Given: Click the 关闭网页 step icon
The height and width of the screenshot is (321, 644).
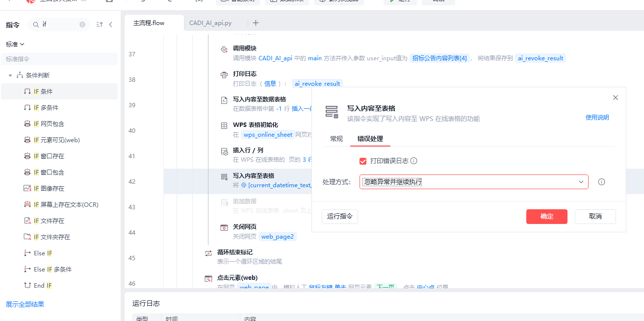Looking at the screenshot, I should tap(224, 227).
